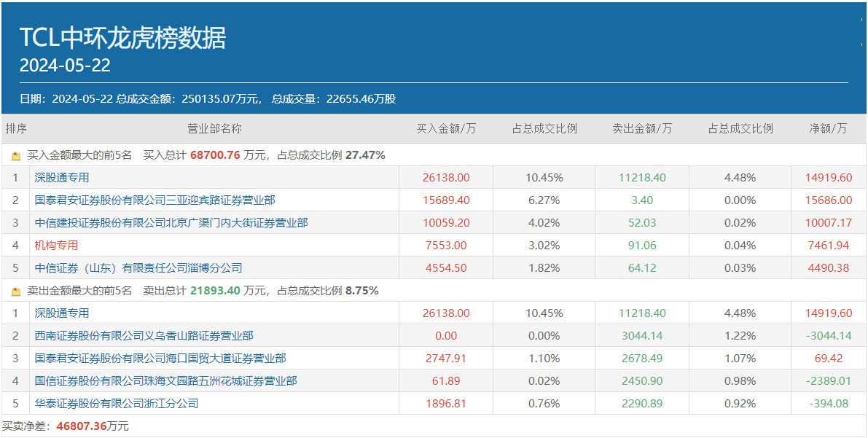
Task: Click the 1.82% ratio cell
Action: click(x=544, y=268)
